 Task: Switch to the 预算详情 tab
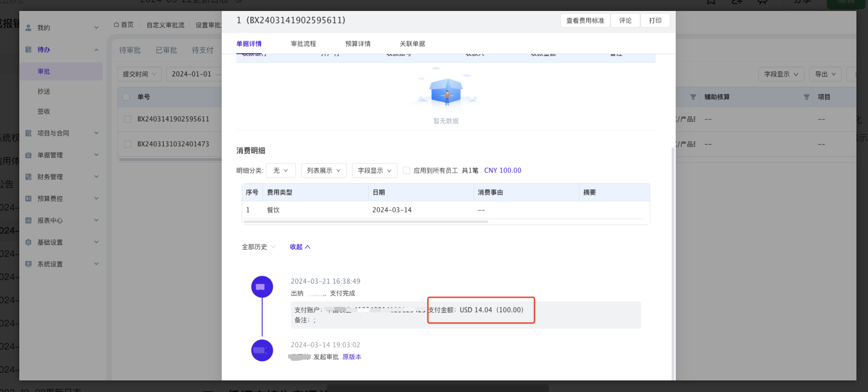(357, 43)
